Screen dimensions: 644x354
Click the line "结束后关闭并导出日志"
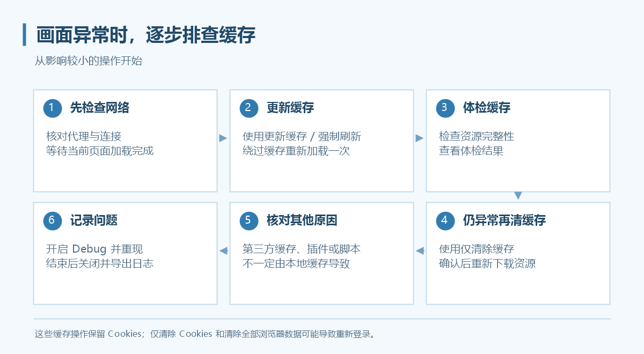pos(100,263)
